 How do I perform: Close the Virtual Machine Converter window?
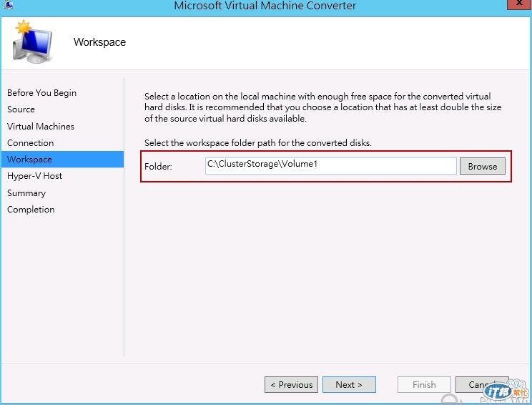click(x=518, y=4)
